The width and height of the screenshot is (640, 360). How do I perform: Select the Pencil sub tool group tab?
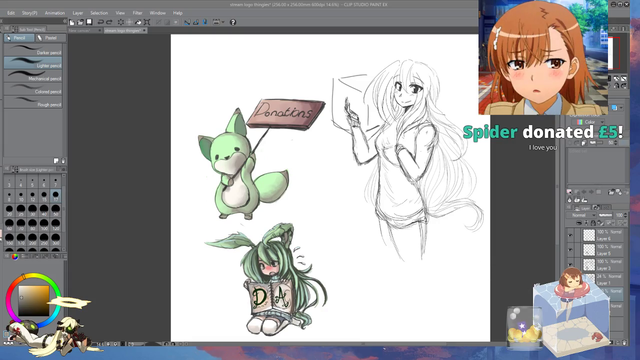tap(19, 38)
